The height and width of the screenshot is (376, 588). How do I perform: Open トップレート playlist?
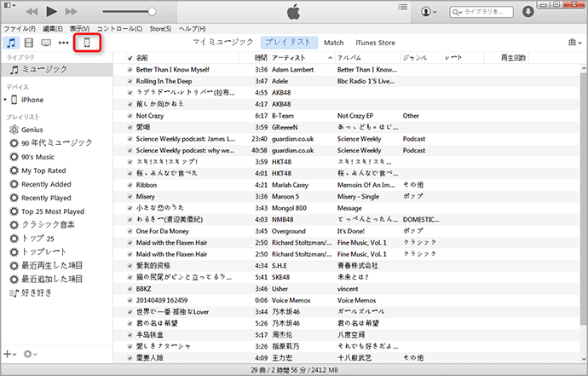pyautogui.click(x=43, y=252)
